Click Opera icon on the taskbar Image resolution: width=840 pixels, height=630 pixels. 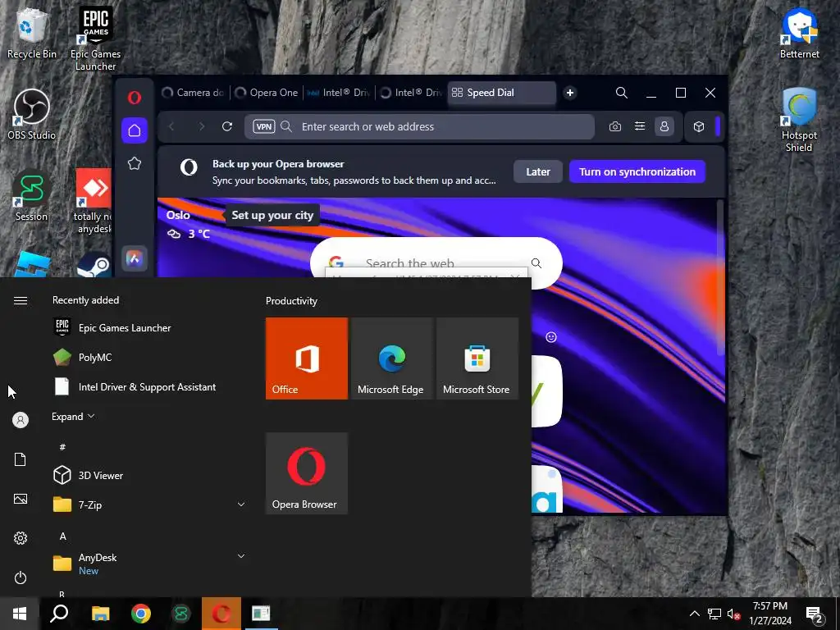221,614
